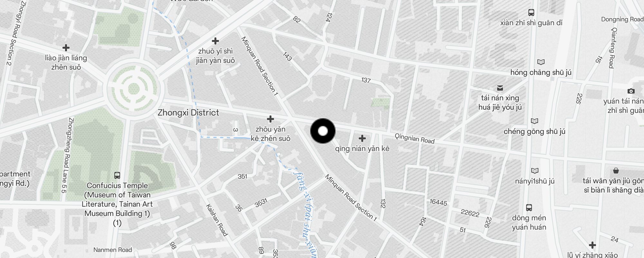
Task: Select the Confucius Temple place label
Action: 117,204
